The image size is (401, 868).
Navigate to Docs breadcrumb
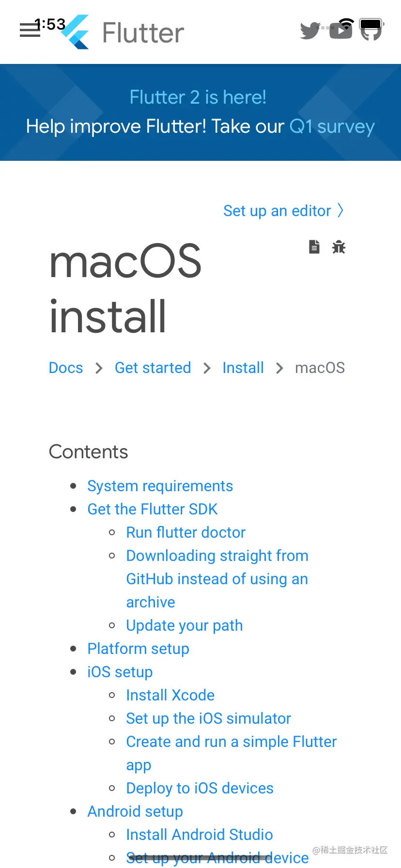coord(66,368)
